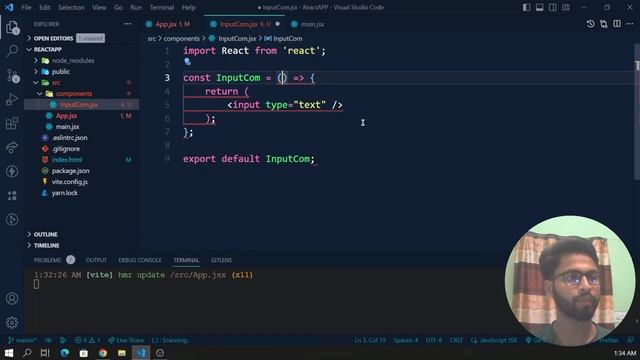Open the Extensions view
The width and height of the screenshot is (640, 360).
12,123
